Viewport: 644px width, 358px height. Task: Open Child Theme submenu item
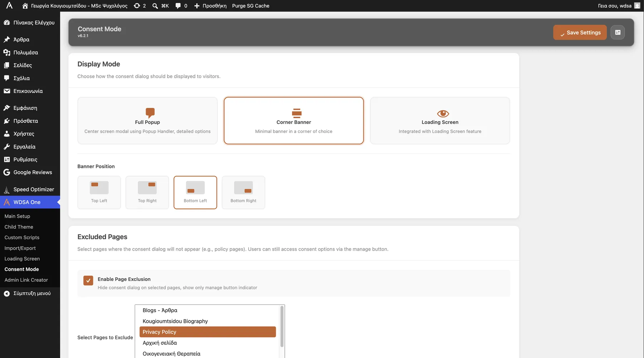pyautogui.click(x=19, y=227)
